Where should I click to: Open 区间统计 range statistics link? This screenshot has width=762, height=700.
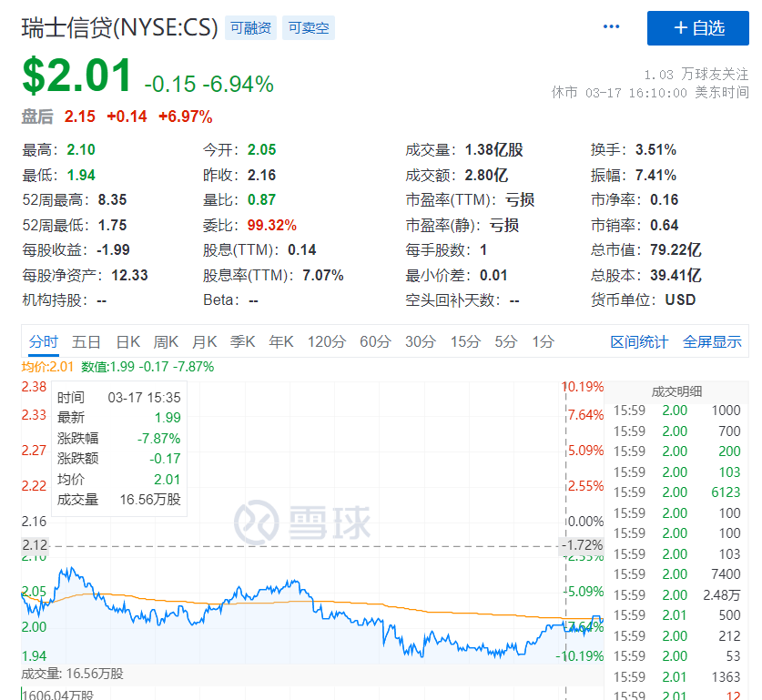click(x=639, y=342)
